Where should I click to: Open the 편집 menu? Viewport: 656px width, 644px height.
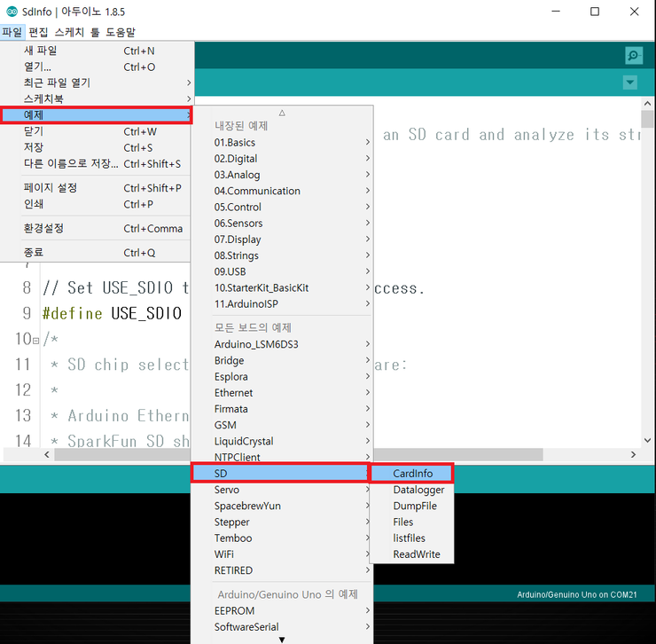coord(38,32)
